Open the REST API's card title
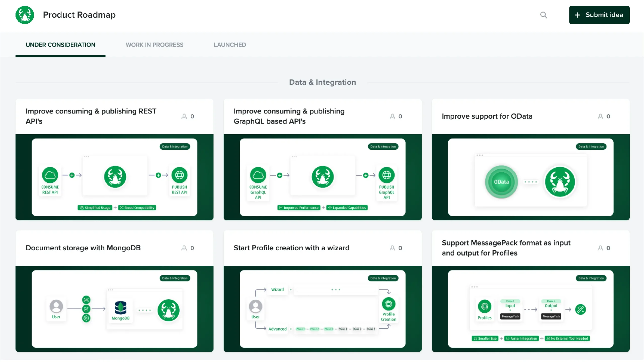Image resolution: width=644 pixels, height=362 pixels. click(91, 116)
